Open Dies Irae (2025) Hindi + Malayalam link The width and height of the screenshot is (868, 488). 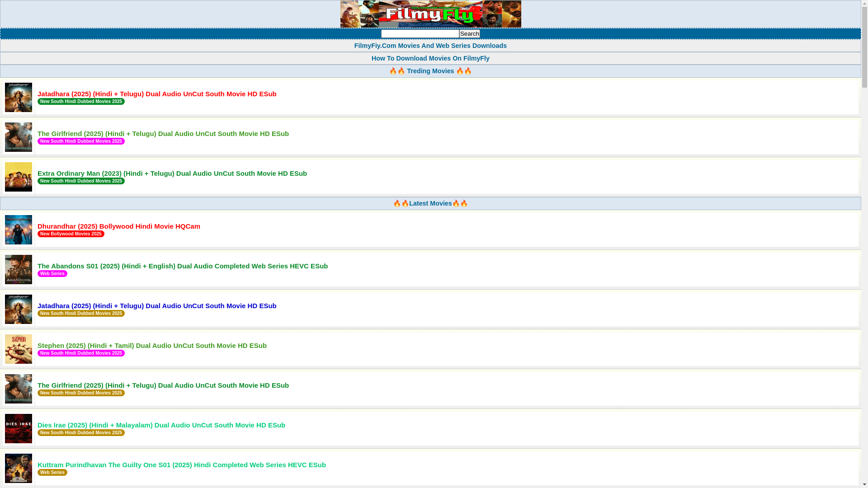[161, 425]
